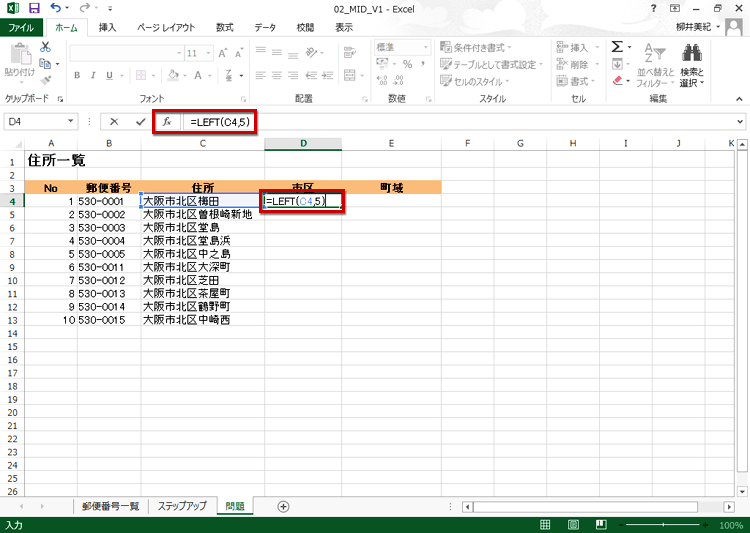Click the Fill Color bucket icon
Image resolution: width=750 pixels, height=533 pixels.
pyautogui.click(x=173, y=75)
